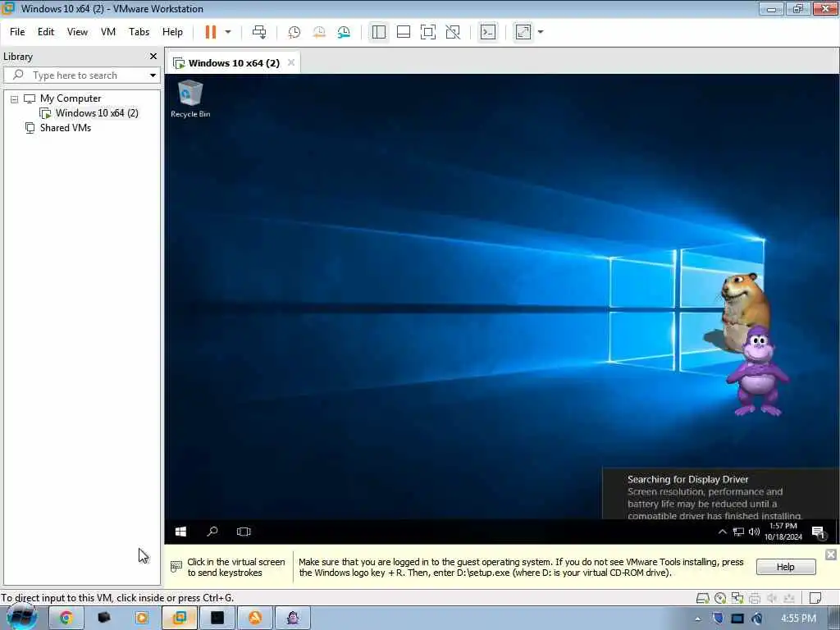The height and width of the screenshot is (630, 840).
Task: Click the USB controller status icon
Action: coord(789,598)
